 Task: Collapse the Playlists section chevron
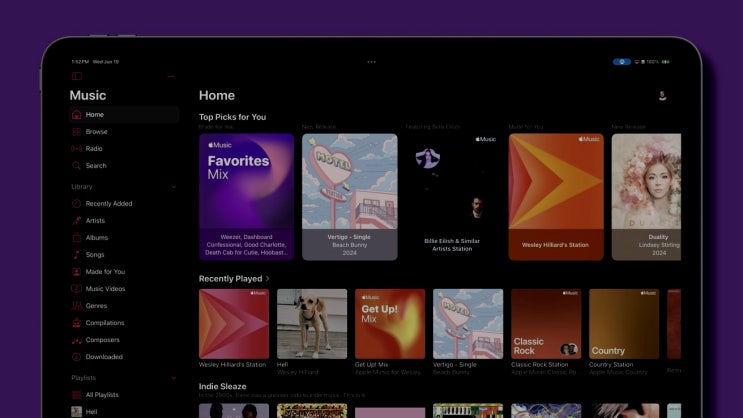click(173, 378)
